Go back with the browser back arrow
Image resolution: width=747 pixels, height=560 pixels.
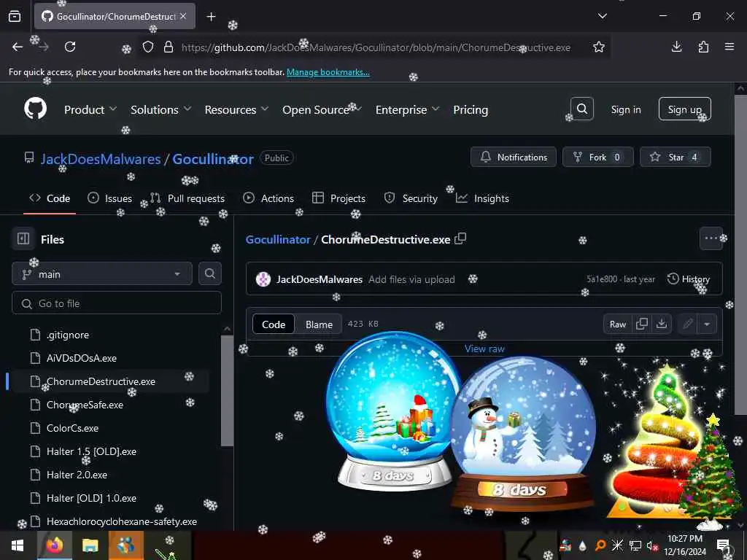[x=18, y=47]
